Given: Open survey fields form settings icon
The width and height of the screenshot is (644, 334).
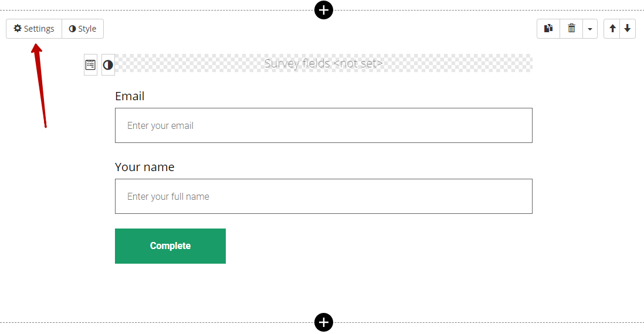Looking at the screenshot, I should coord(90,65).
